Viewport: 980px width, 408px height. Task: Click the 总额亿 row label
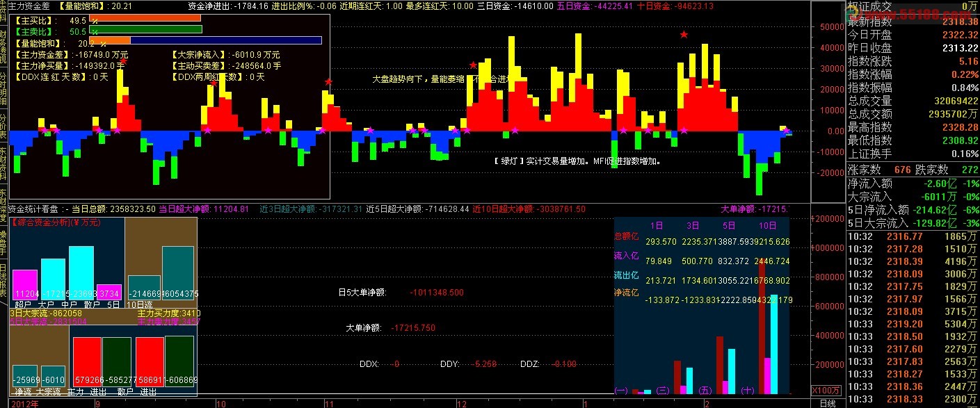[626, 236]
